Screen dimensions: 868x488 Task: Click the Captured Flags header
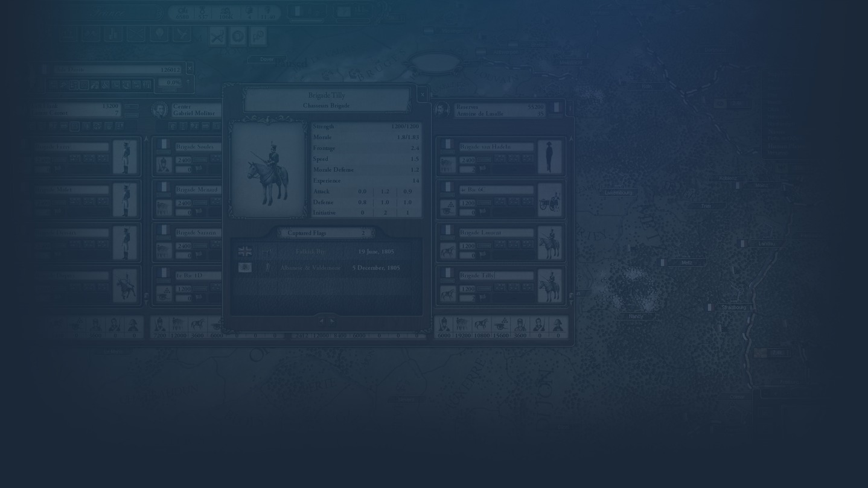[x=326, y=233]
